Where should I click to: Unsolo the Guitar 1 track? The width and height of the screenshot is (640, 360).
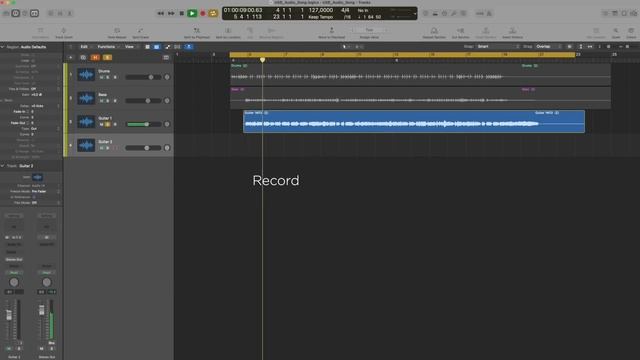pos(108,124)
